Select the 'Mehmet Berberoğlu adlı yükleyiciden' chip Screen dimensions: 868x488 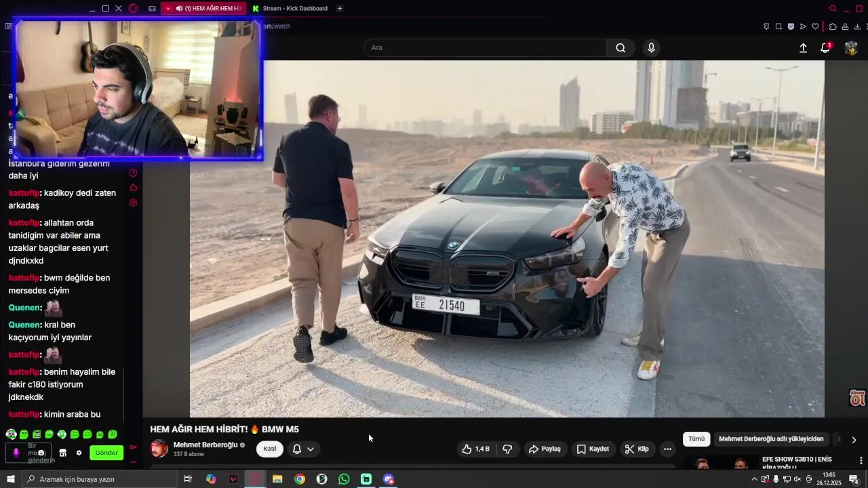[x=771, y=439]
